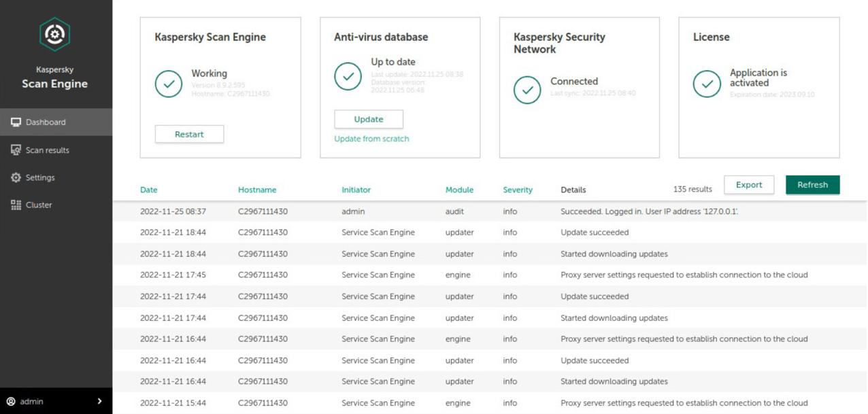The width and height of the screenshot is (868, 414).
Task: Click the Scan results icon
Action: pos(16,150)
